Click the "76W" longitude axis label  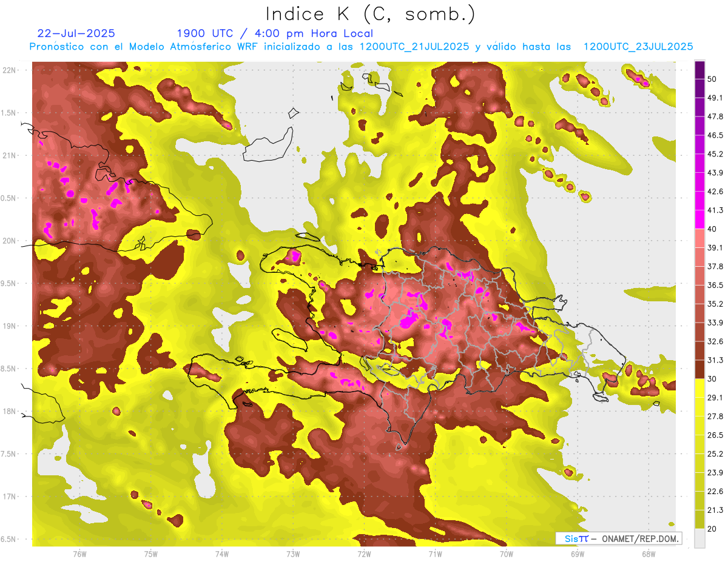pos(79,554)
